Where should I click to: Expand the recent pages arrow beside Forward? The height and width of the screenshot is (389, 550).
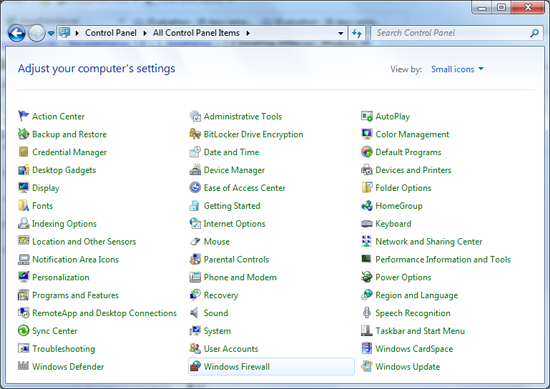pyautogui.click(x=51, y=33)
